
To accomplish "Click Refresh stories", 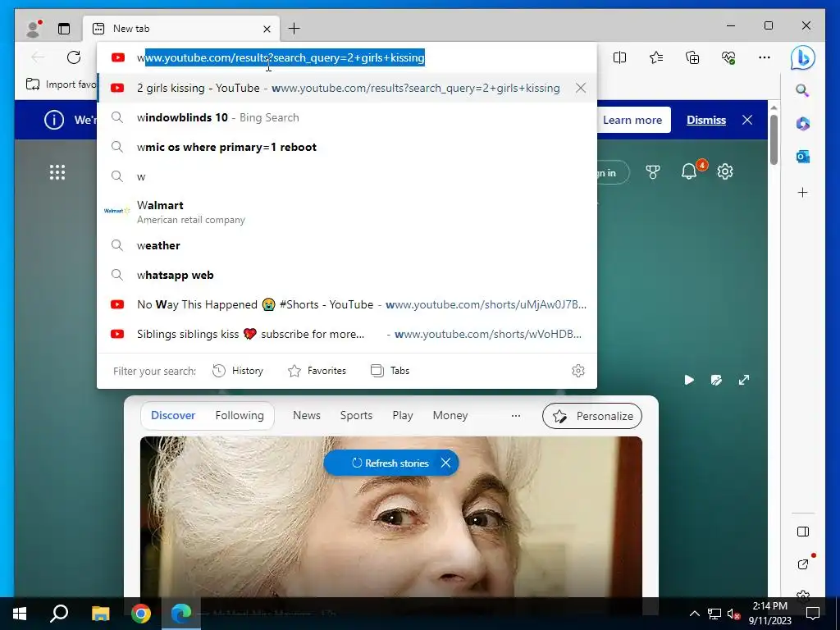I will (x=390, y=463).
